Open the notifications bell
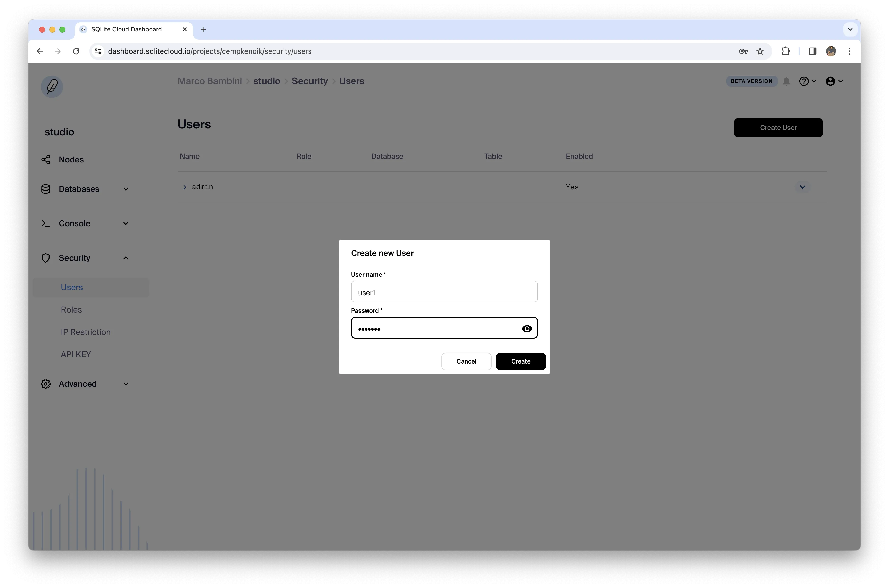The width and height of the screenshot is (889, 588). [x=786, y=81]
